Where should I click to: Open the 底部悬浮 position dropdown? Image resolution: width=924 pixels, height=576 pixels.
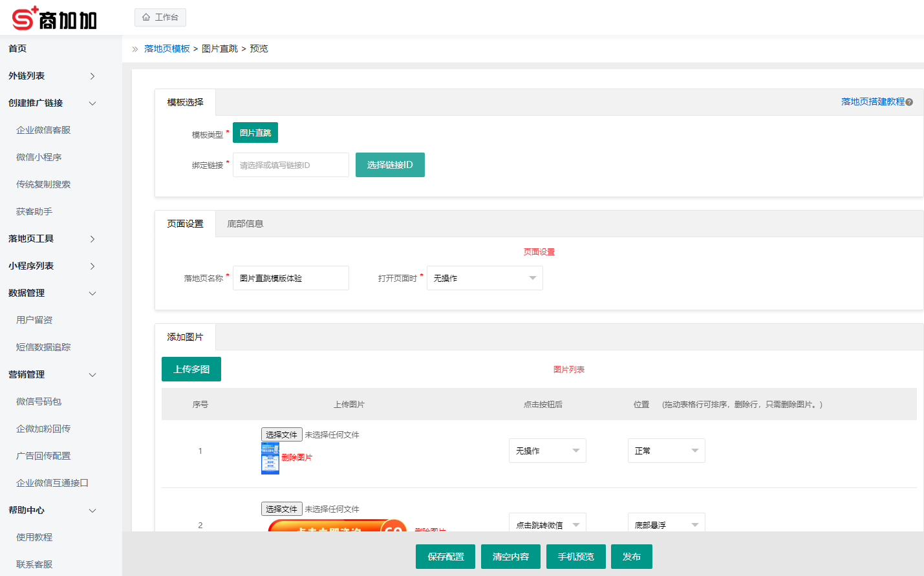click(666, 524)
